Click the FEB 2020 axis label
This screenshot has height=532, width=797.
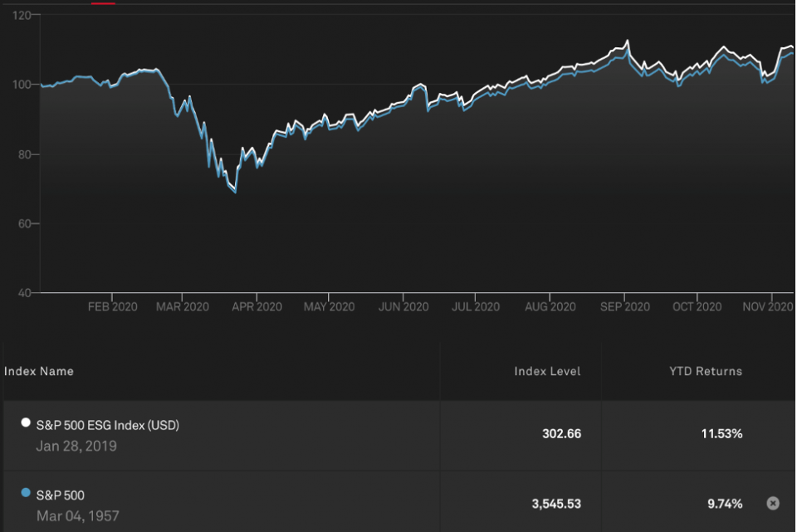[112, 307]
